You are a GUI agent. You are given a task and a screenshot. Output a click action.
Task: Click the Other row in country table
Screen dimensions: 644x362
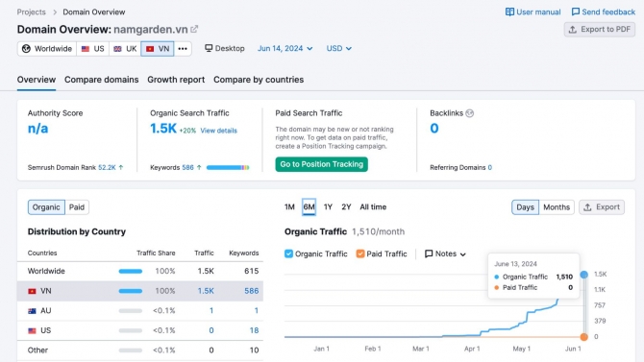(x=140, y=350)
